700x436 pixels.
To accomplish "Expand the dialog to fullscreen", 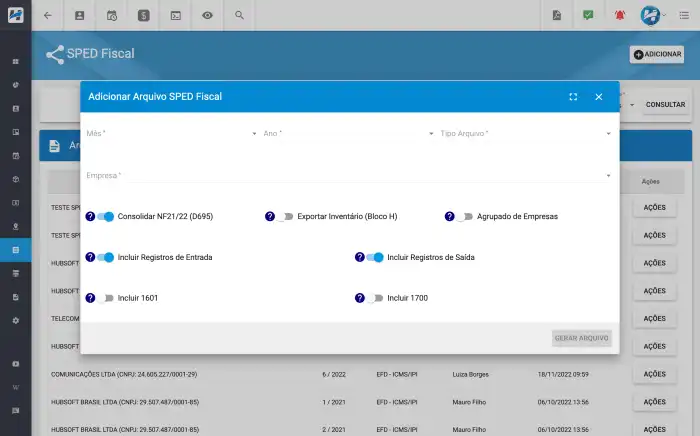I will (x=573, y=97).
